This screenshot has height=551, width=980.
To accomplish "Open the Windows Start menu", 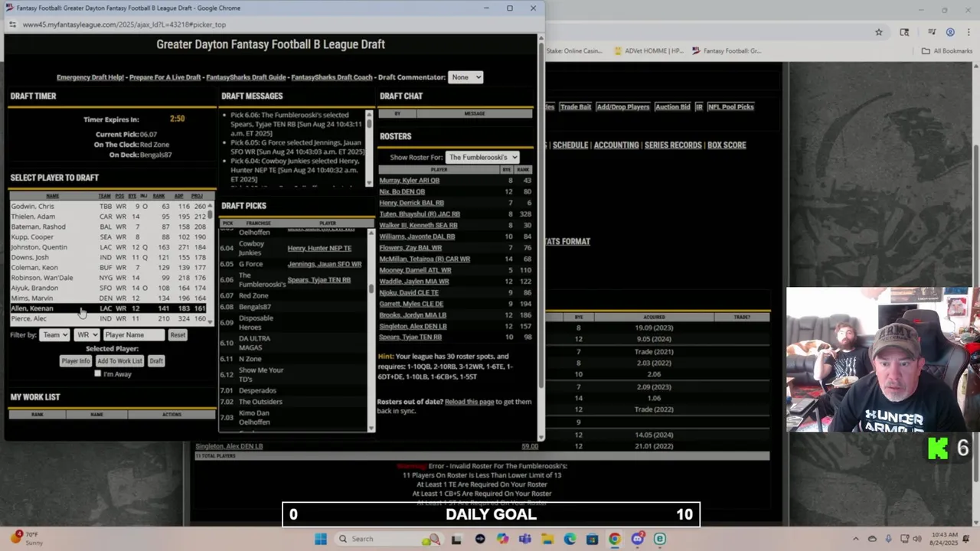I will point(320,539).
